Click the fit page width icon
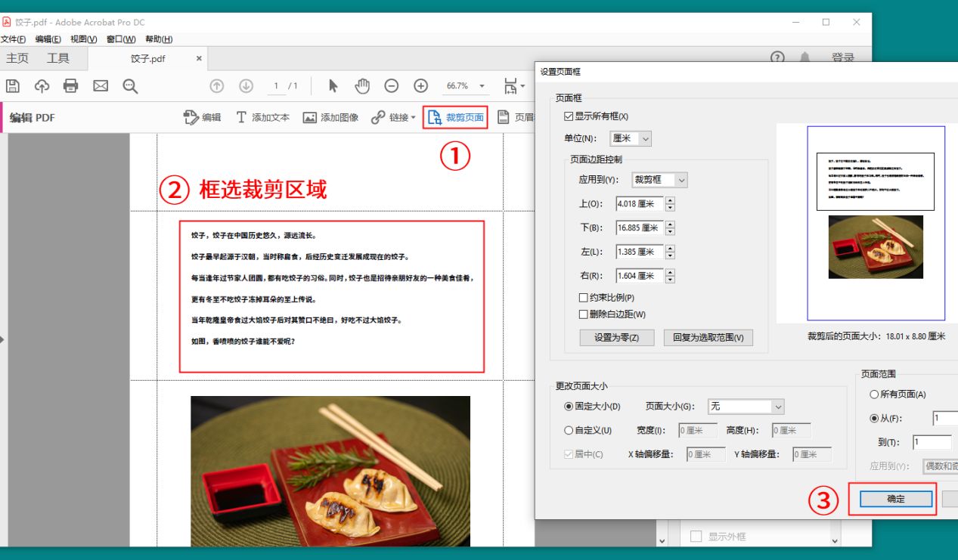This screenshot has height=560, width=958. tap(511, 86)
